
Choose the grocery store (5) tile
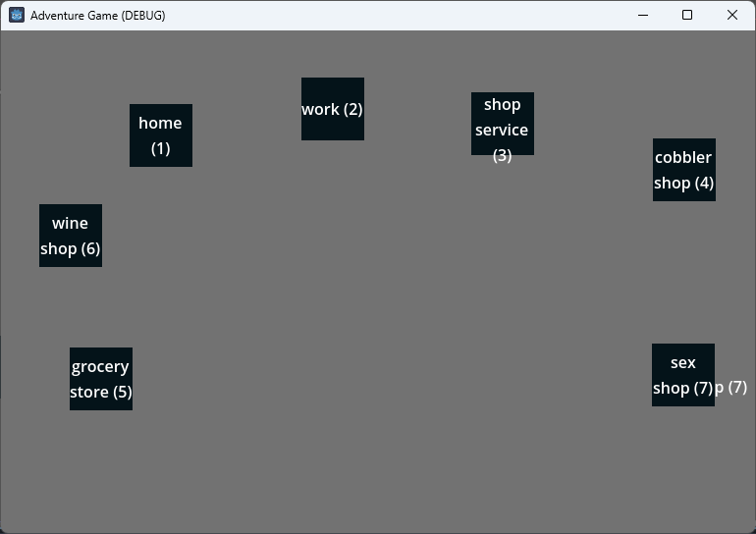coord(101,379)
